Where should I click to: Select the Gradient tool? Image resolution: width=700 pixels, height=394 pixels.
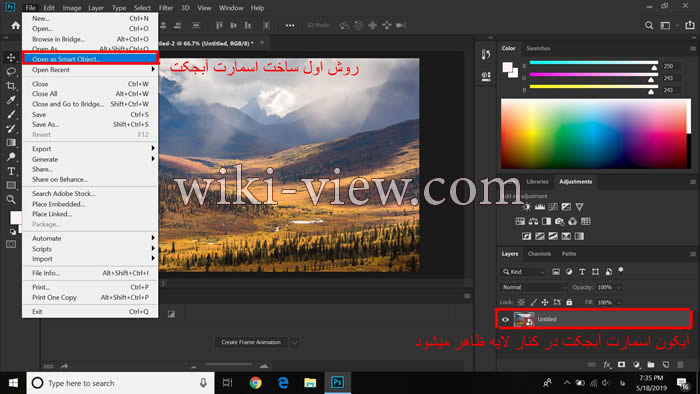(11, 143)
